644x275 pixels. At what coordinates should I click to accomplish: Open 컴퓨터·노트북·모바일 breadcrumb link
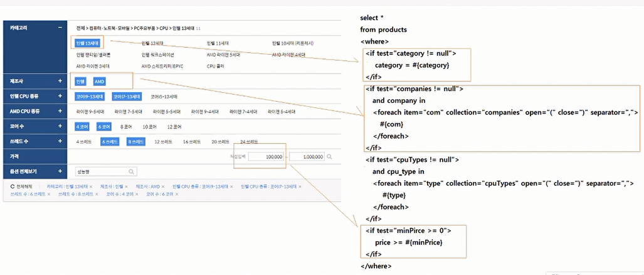pyautogui.click(x=109, y=28)
